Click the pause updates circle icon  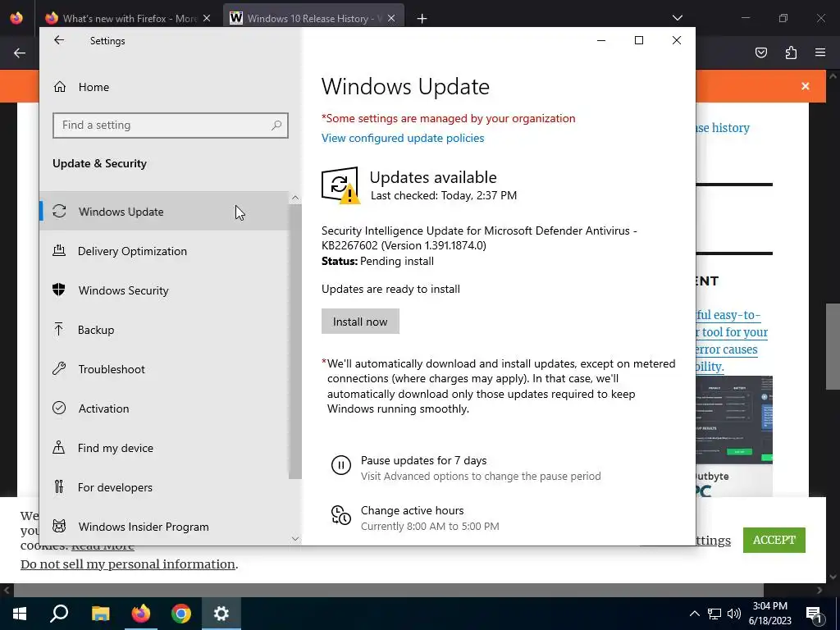click(x=340, y=465)
